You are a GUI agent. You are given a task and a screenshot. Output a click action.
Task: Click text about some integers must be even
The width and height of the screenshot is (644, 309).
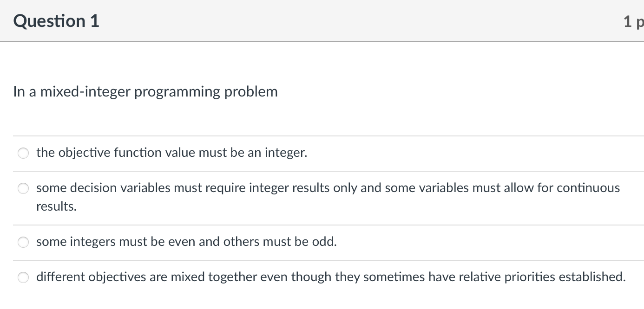click(x=186, y=242)
